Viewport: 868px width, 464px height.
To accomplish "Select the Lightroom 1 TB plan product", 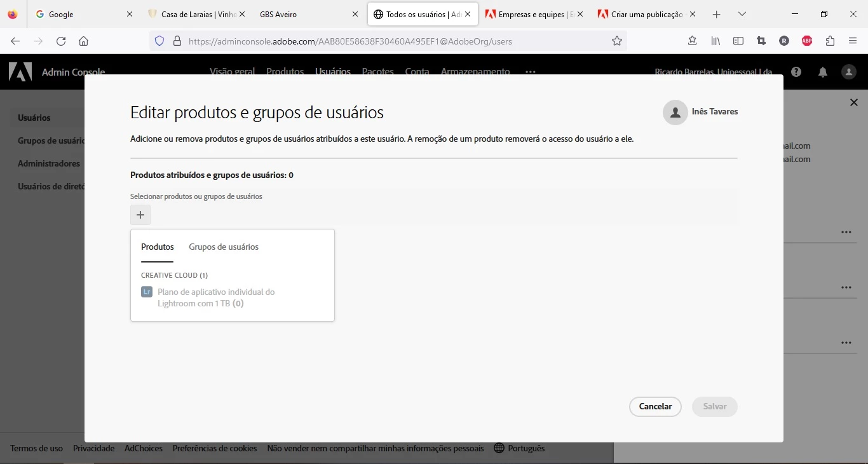I will pyautogui.click(x=216, y=297).
